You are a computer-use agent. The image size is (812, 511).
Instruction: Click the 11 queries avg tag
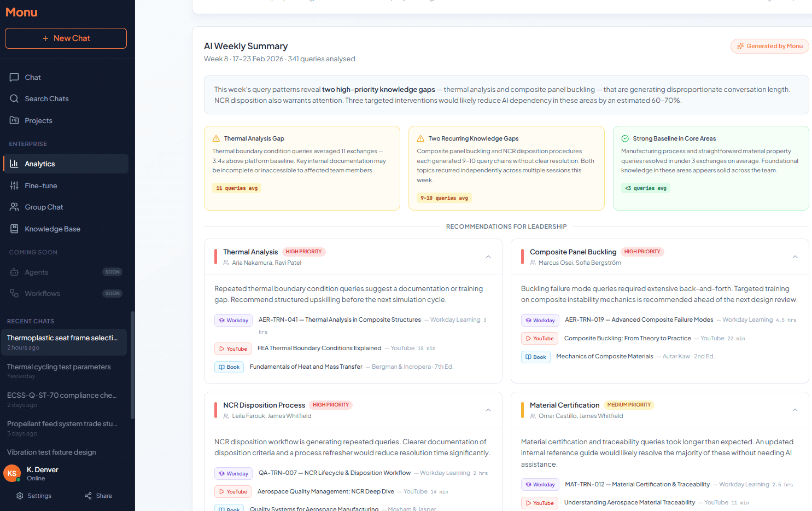tap(237, 188)
